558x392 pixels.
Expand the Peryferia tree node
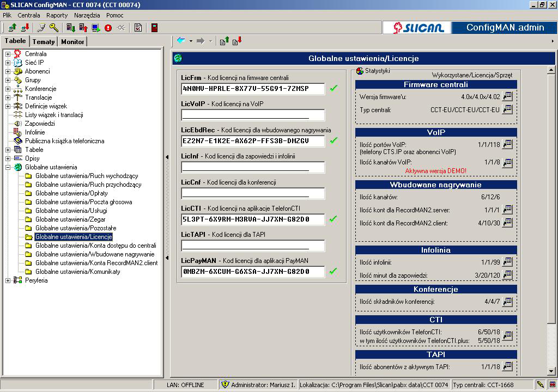pos(8,280)
